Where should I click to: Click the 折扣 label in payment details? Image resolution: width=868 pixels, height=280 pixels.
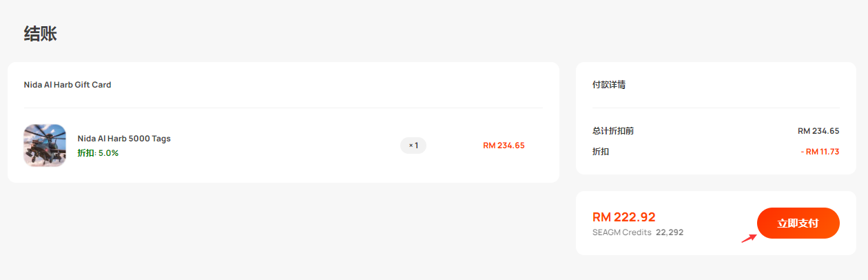pos(601,152)
